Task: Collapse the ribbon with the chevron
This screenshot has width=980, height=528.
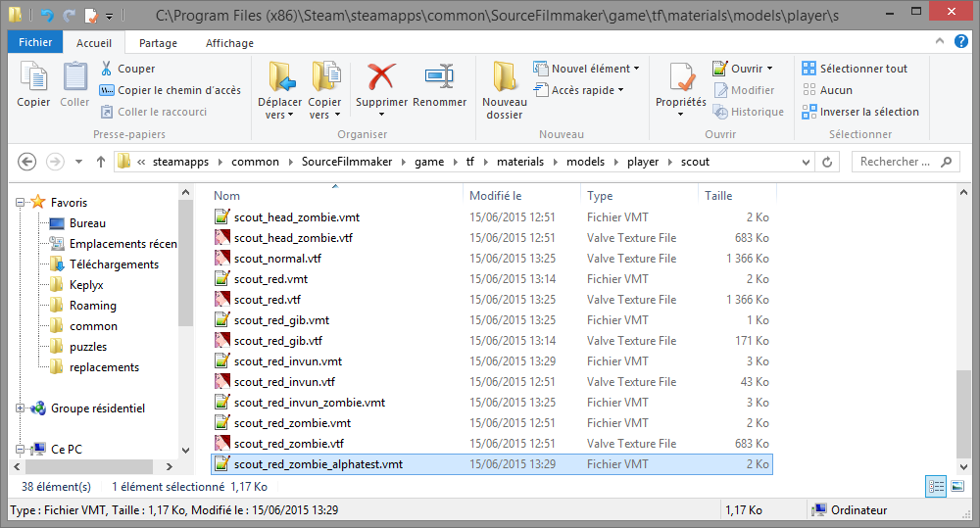Action: click(x=940, y=41)
